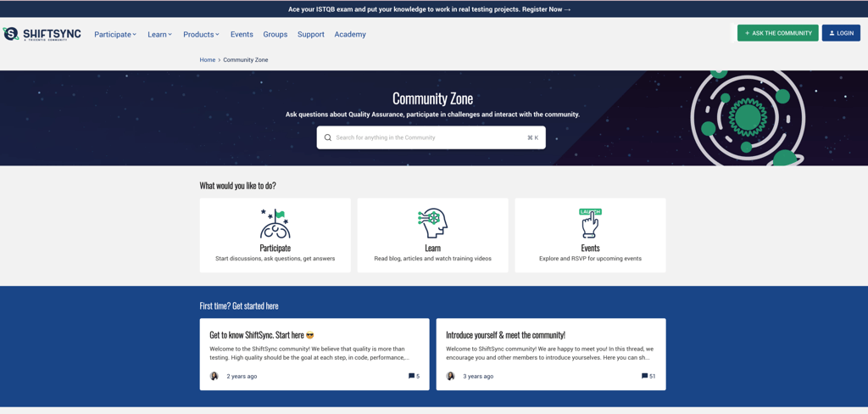868x414 pixels.
Task: Click the community search input field
Action: (x=431, y=137)
